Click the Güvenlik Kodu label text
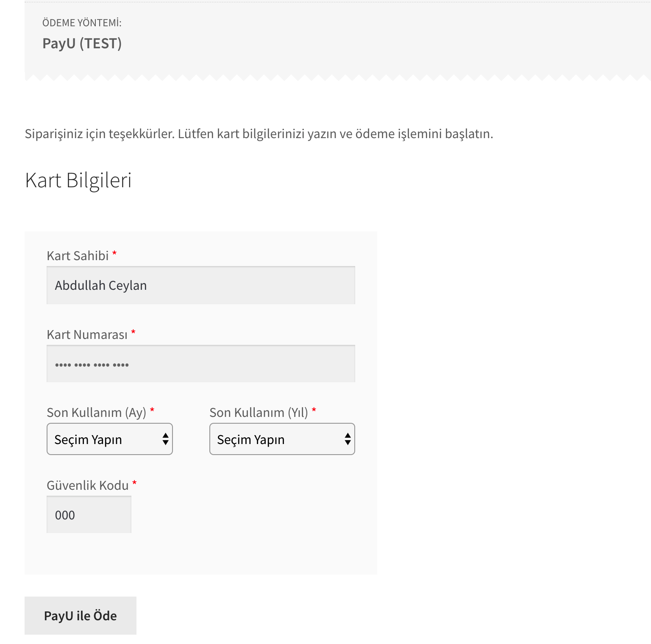This screenshot has height=644, width=651. click(87, 486)
